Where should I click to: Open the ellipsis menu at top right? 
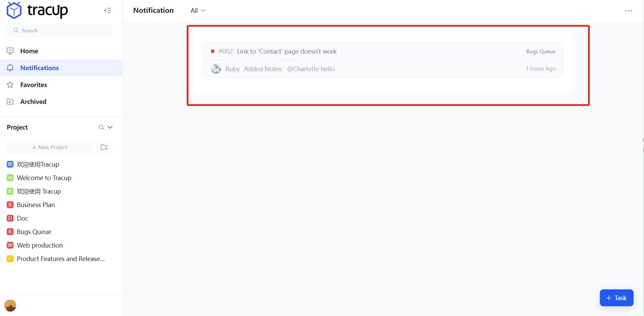point(628,10)
